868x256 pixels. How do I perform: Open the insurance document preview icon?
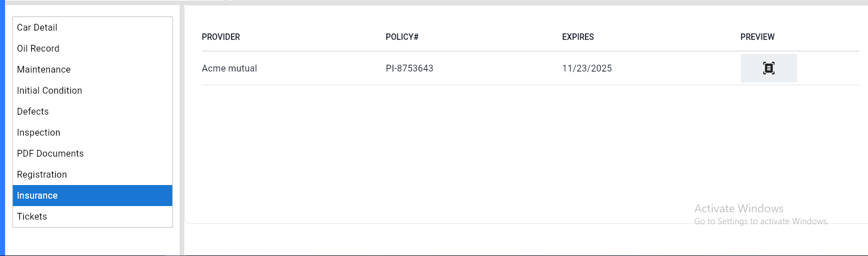pos(768,68)
